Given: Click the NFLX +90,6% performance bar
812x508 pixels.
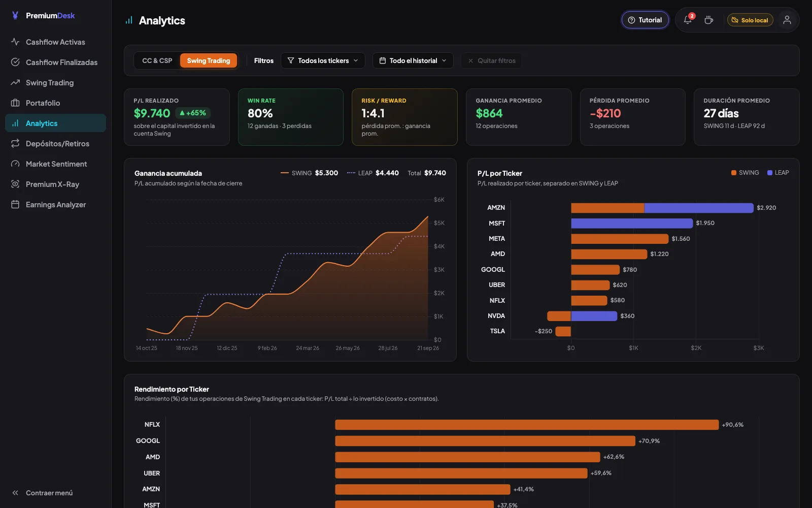Looking at the screenshot, I should (x=527, y=425).
